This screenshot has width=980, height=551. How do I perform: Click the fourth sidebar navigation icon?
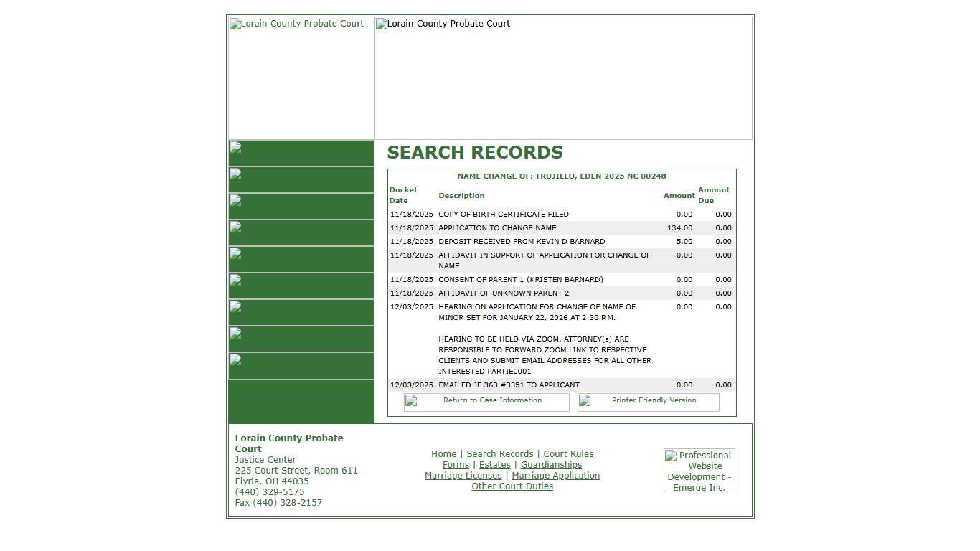point(234,227)
